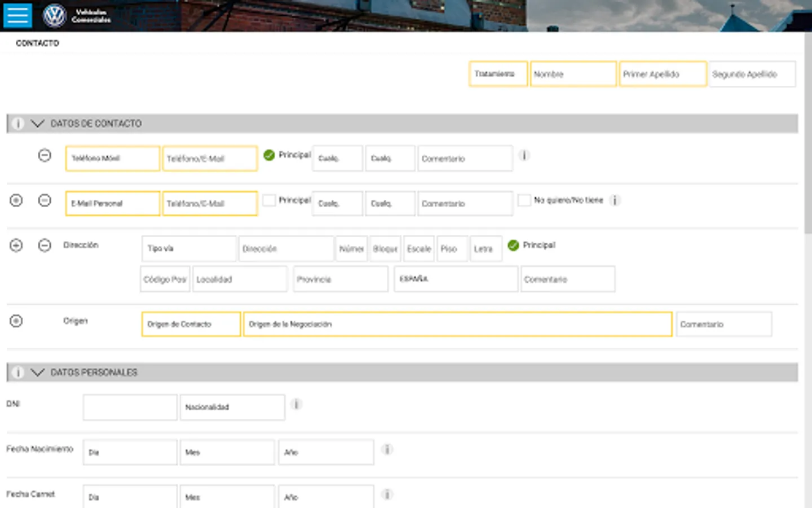The height and width of the screenshot is (508, 812).
Task: Toggle Principal check on the Teléfono Móvil row
Action: 270,155
